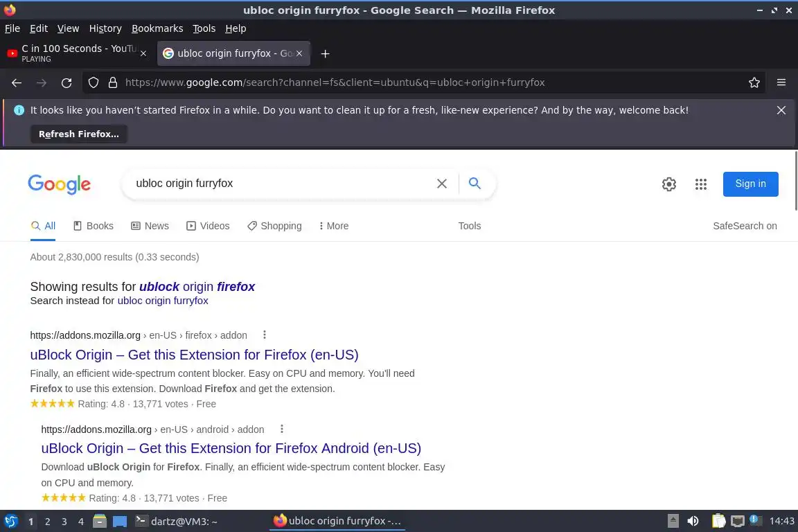The width and height of the screenshot is (798, 532).
Task: Click the show desktop panel icon
Action: 120,522
